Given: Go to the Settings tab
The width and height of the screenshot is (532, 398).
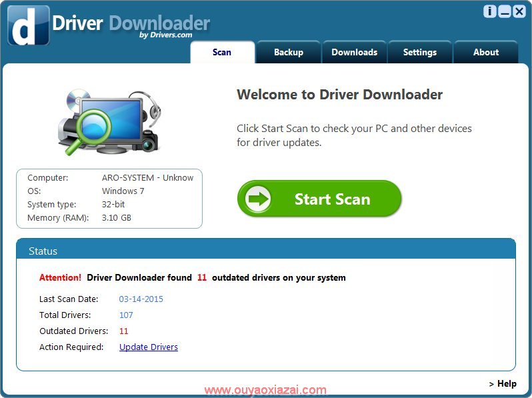Looking at the screenshot, I should tap(420, 52).
